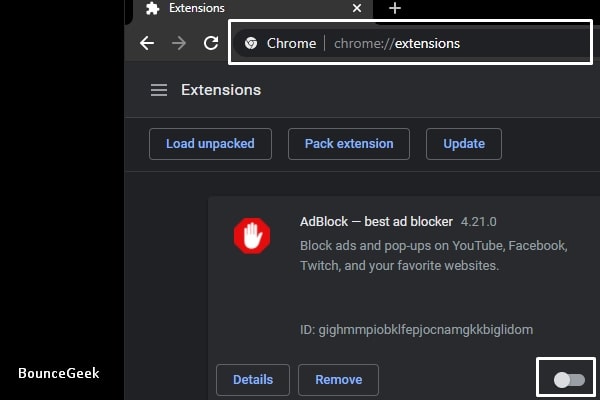Reload the page with the refresh icon
Image resolution: width=600 pixels, height=400 pixels.
(211, 43)
